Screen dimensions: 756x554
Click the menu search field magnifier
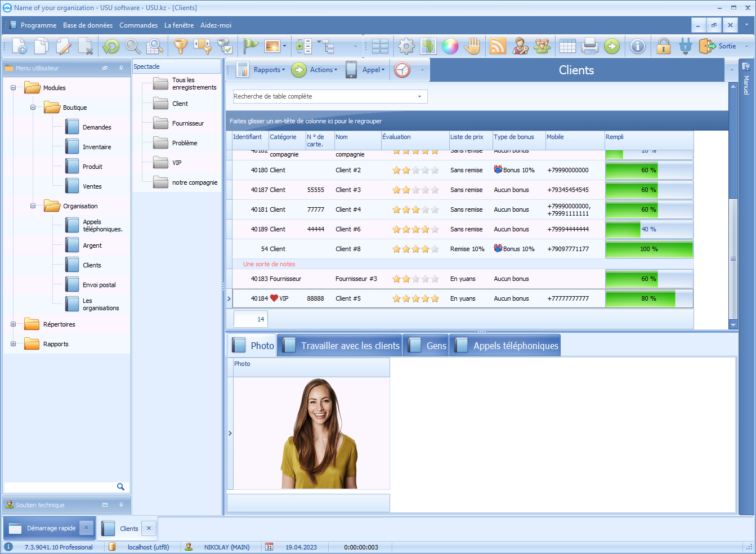tap(120, 486)
